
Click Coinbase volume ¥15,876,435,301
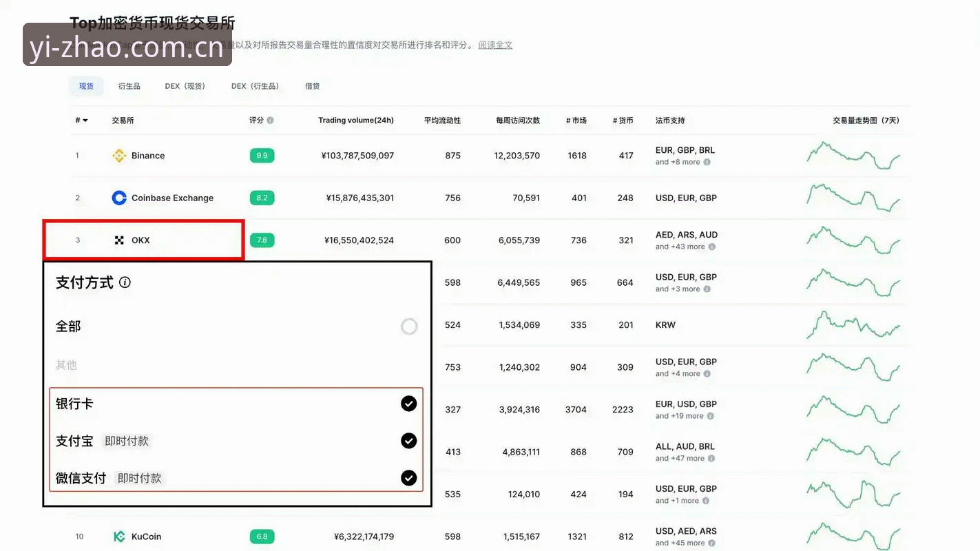[359, 198]
